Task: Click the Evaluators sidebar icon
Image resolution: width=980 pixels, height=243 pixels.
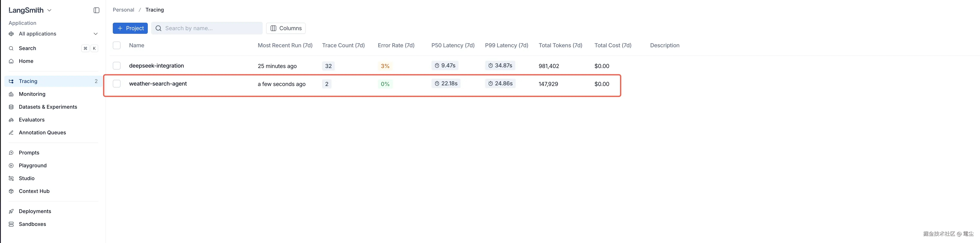Action: [11, 120]
